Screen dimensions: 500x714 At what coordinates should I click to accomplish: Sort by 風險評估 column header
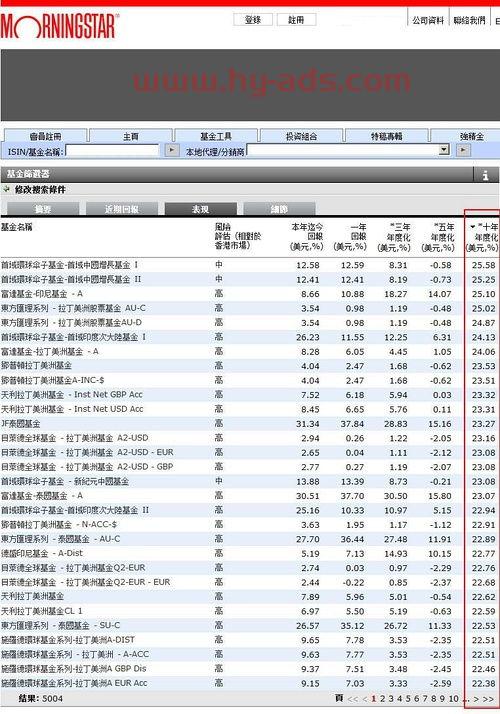click(x=238, y=236)
